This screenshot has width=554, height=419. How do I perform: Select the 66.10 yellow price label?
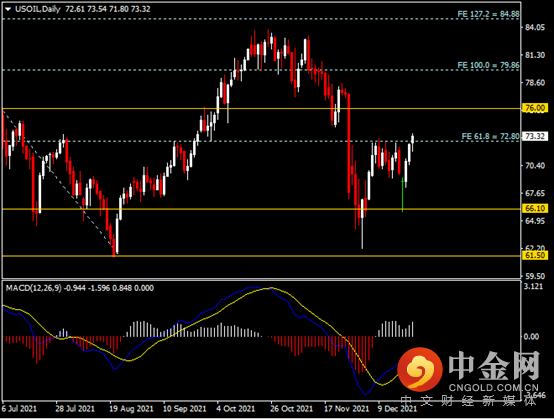(x=535, y=208)
